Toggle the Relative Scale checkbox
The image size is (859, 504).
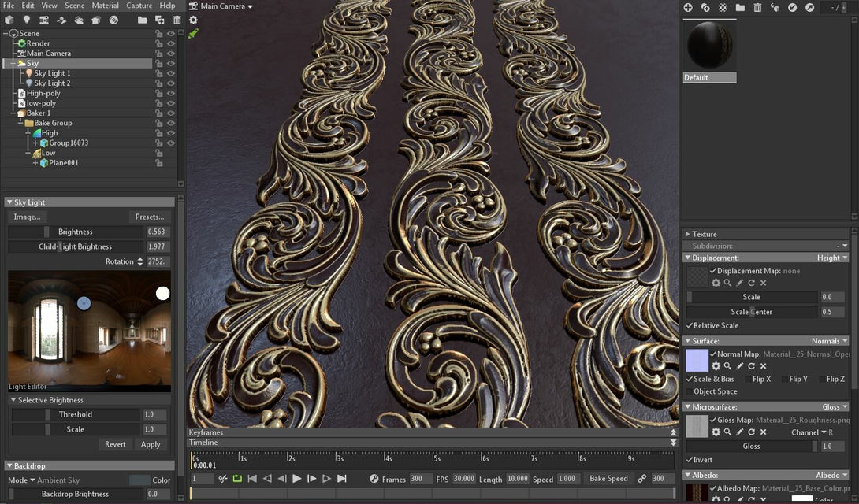[690, 325]
